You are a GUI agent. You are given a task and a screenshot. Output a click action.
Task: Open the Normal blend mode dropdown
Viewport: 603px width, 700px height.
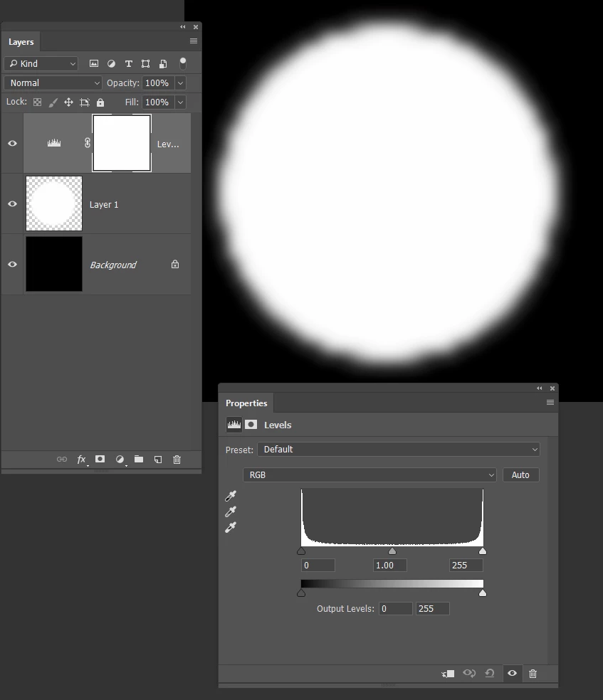tap(53, 83)
